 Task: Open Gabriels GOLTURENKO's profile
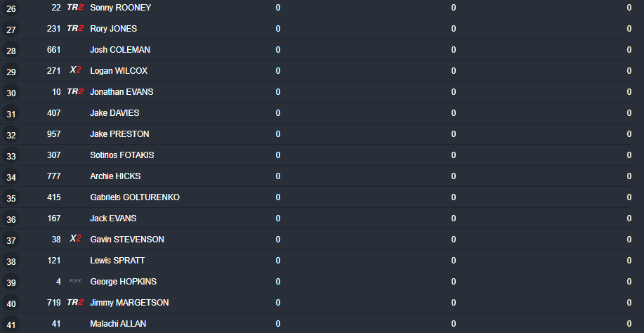(135, 197)
